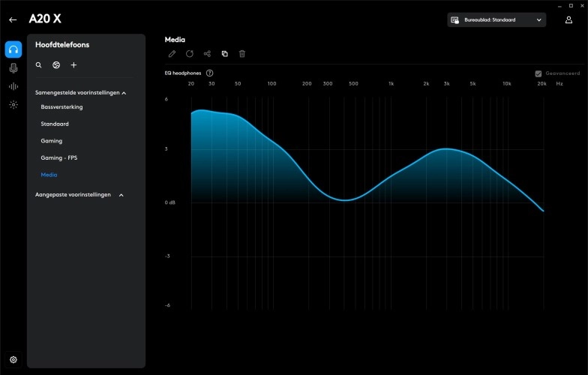
Task: Click the pencil icon to edit Media preset
Action: click(x=172, y=54)
